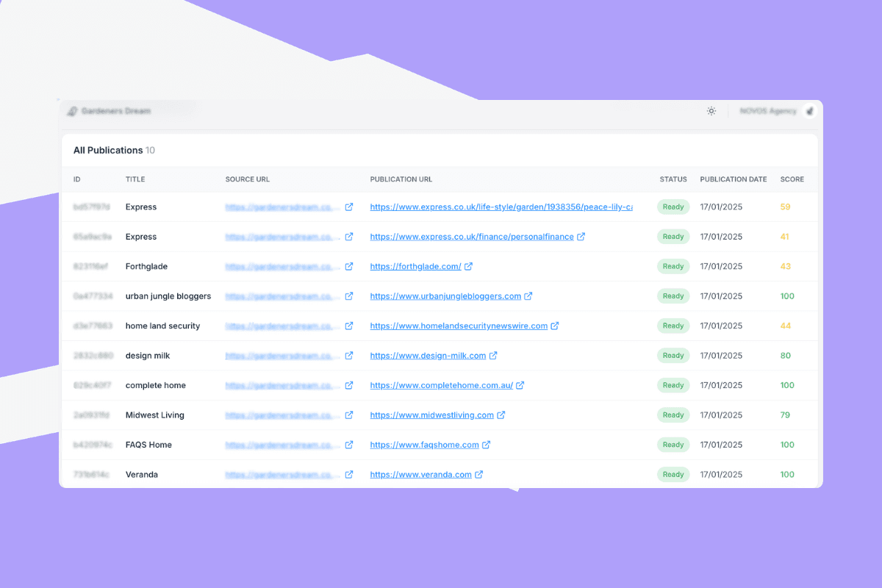
Task: Open source URL external icon for 65a9ac9a row
Action: [x=349, y=237]
